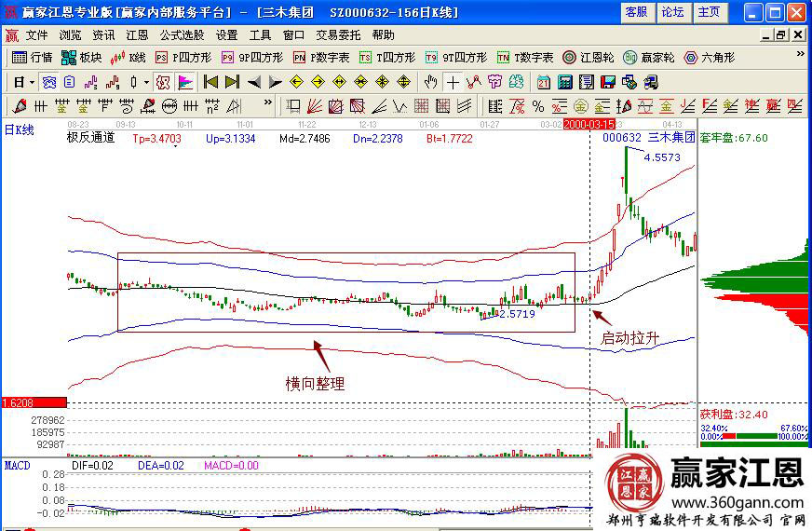Open the 行情 (Quotes) toolbar button
Image resolution: width=812 pixels, height=531 pixels.
(33, 58)
